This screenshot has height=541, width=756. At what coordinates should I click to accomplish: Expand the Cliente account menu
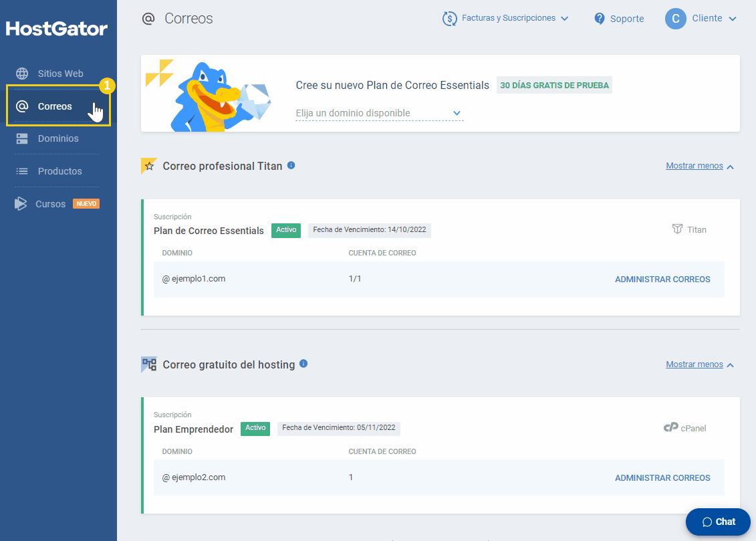(x=701, y=18)
